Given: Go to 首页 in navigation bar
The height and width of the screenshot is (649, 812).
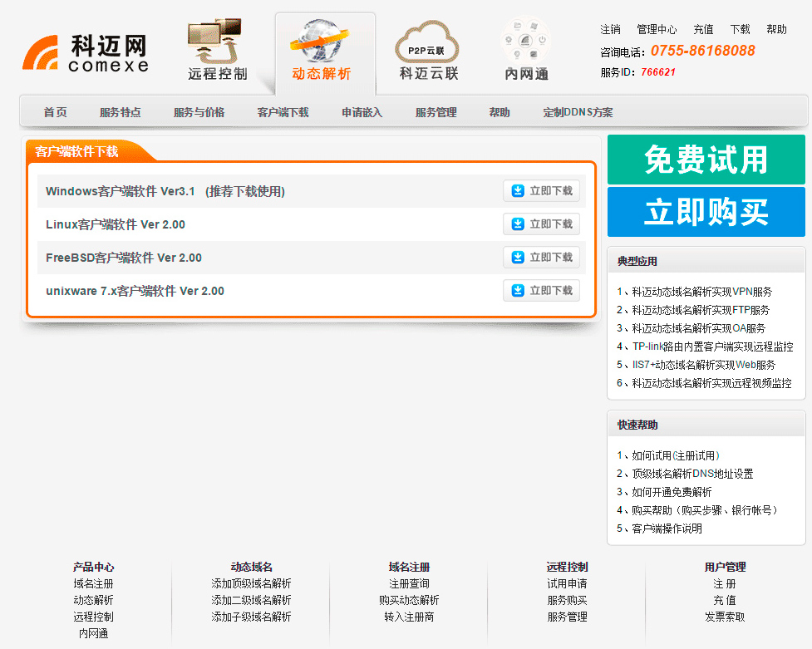Looking at the screenshot, I should click(56, 112).
